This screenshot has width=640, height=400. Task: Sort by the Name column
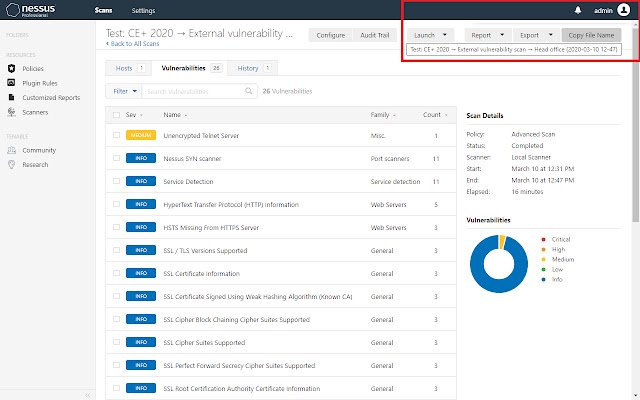coord(175,115)
